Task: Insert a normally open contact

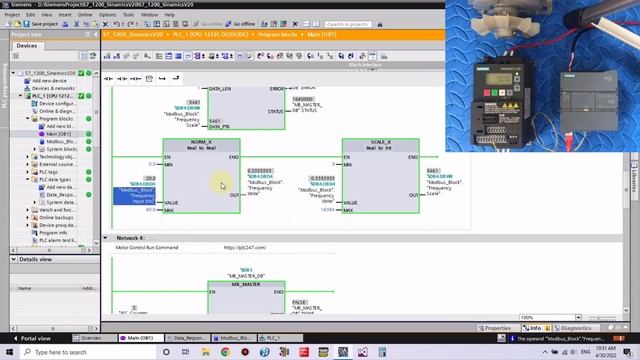Action: [x=108, y=78]
